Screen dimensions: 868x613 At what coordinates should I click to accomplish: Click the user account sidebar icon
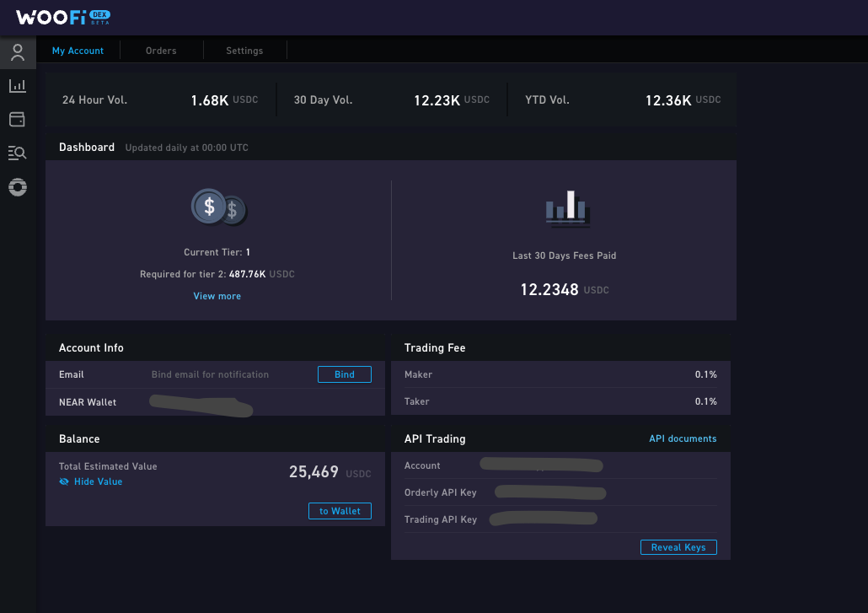18,53
